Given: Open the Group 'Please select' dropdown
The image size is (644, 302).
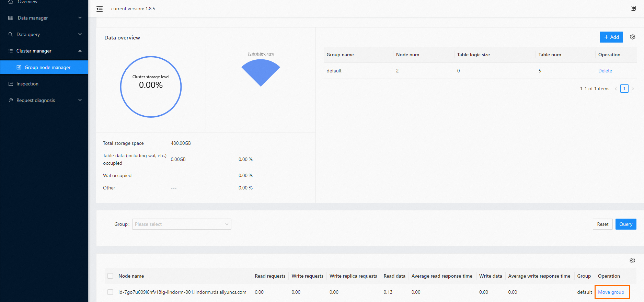Looking at the screenshot, I should 182,224.
